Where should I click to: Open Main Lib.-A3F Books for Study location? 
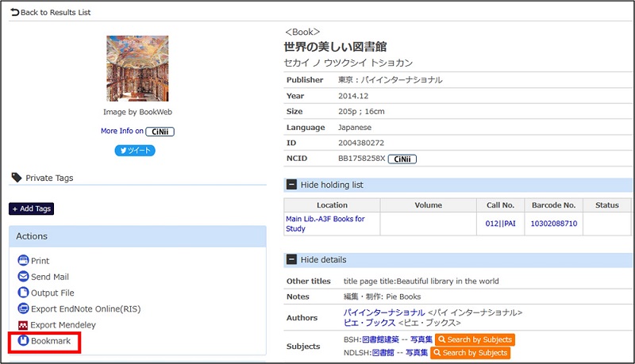[x=325, y=224]
